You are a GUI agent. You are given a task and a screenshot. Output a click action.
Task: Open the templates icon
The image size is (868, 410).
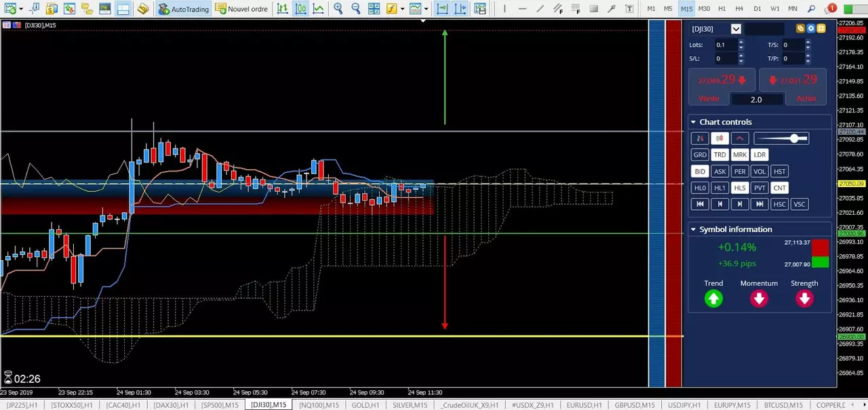pos(415,9)
